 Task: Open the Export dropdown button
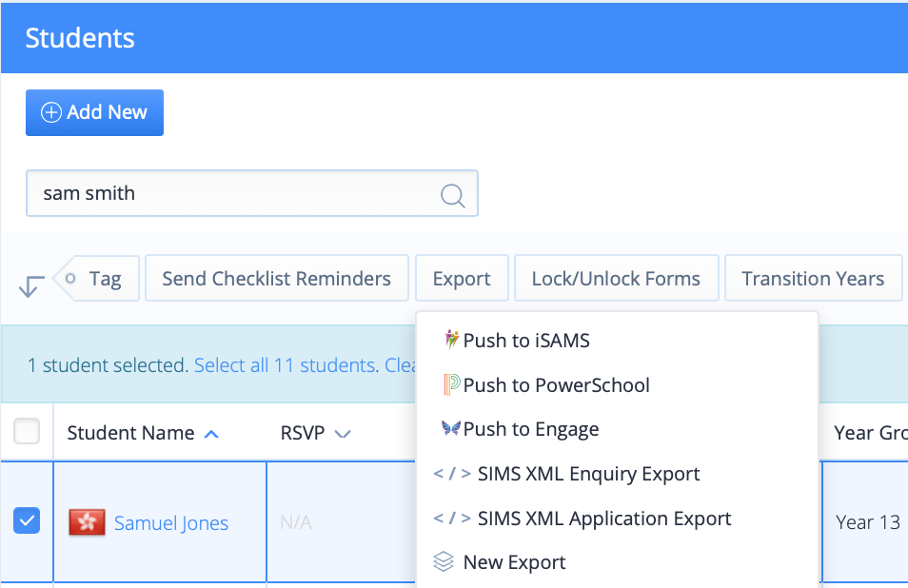(x=462, y=279)
